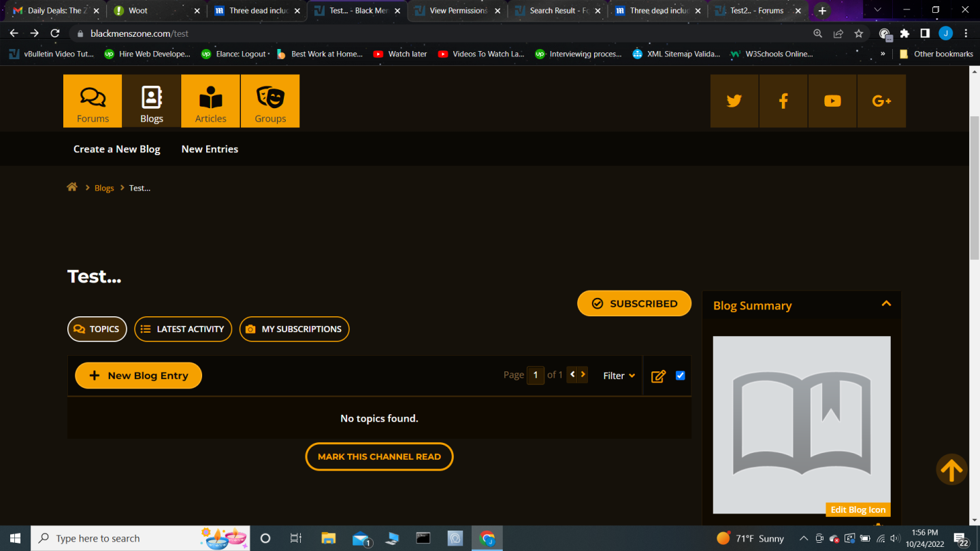This screenshot has width=980, height=551.
Task: Click the Google Plus icon
Action: click(x=881, y=101)
